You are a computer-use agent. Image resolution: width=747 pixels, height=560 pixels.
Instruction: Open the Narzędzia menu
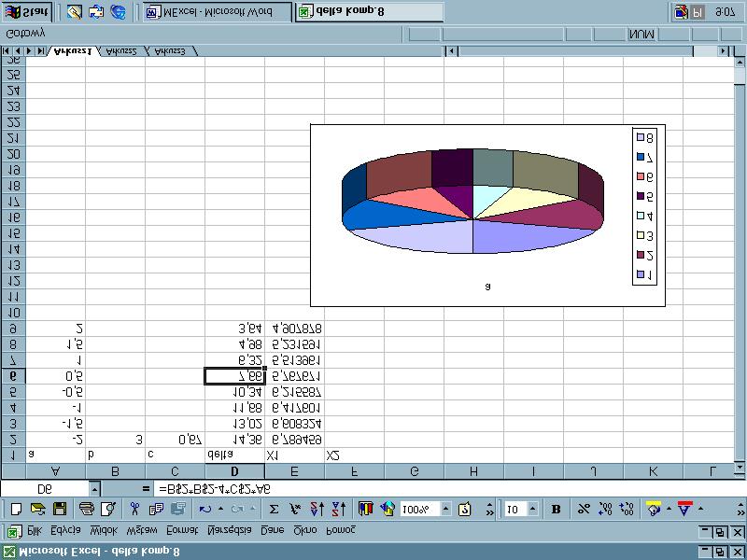click(x=230, y=530)
